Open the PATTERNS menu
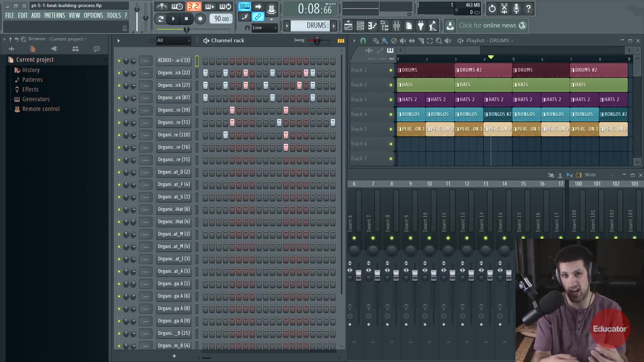This screenshot has width=644, height=362. (54, 15)
